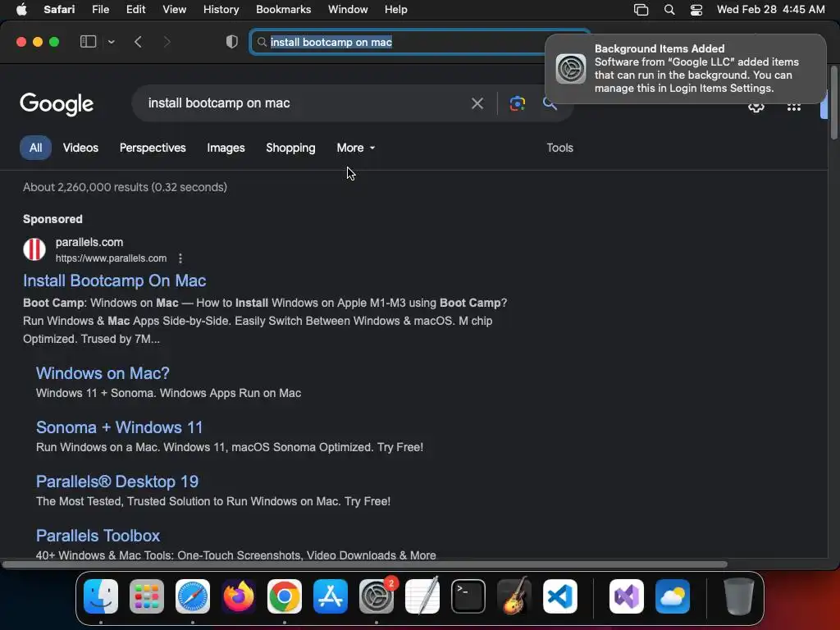The image size is (840, 630).
Task: Open Trash from the Dock
Action: [x=739, y=596]
